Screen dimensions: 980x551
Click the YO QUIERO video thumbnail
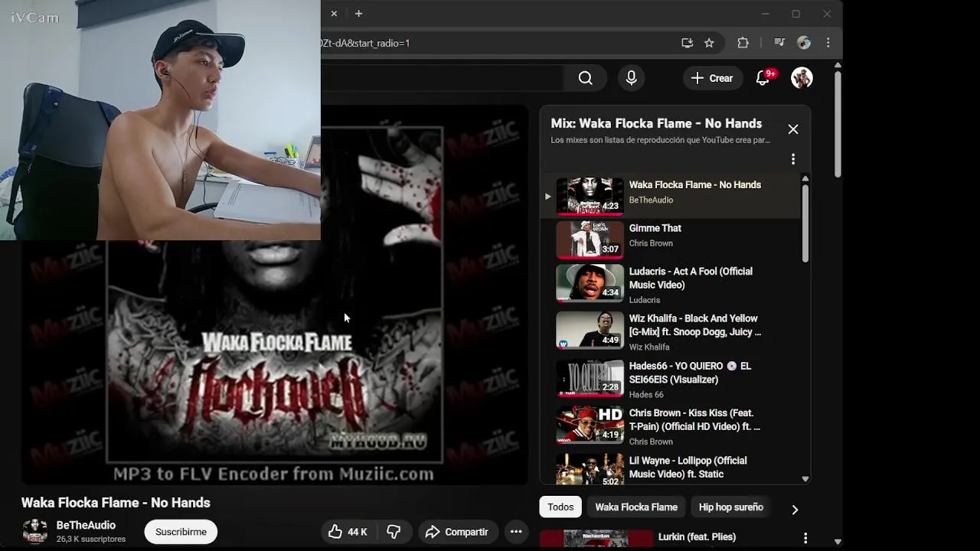[x=590, y=377]
